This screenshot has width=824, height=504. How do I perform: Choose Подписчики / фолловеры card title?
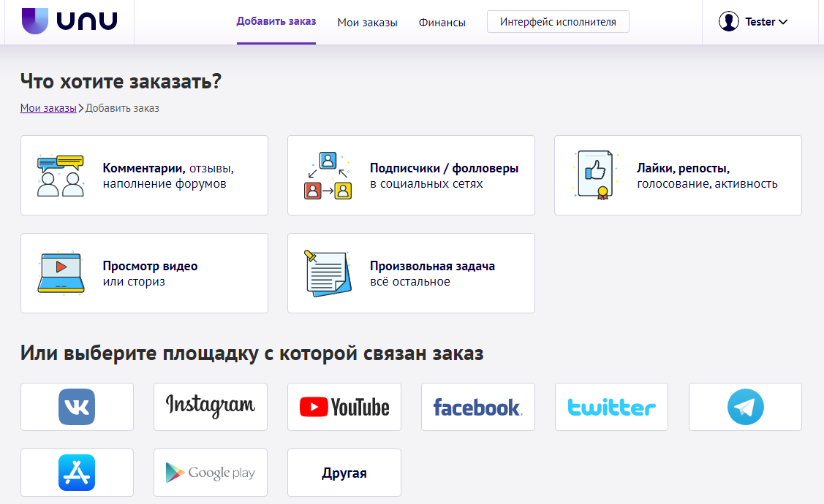(x=444, y=168)
